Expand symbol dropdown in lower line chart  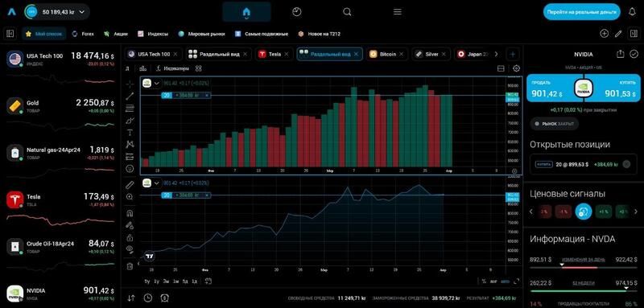click(156, 183)
